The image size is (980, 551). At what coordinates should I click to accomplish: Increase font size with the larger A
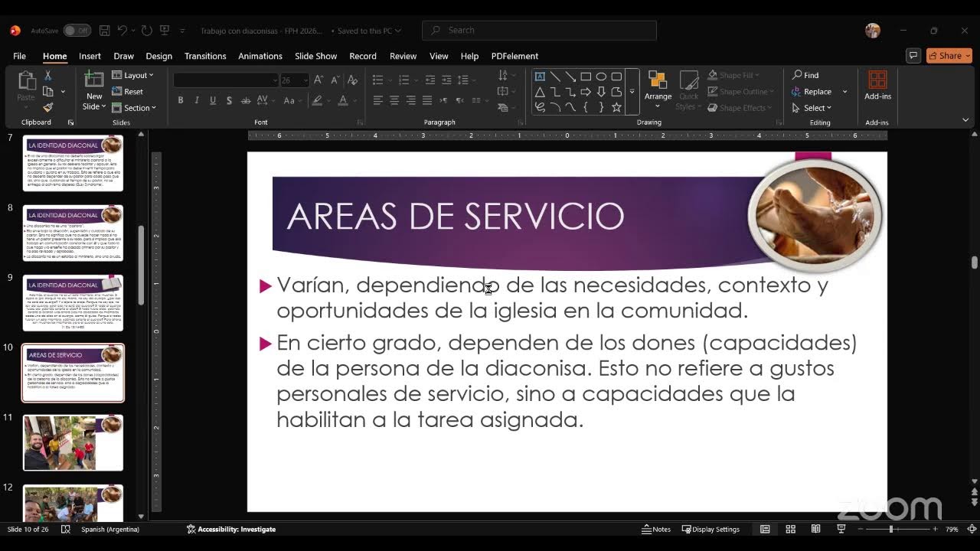(x=318, y=80)
